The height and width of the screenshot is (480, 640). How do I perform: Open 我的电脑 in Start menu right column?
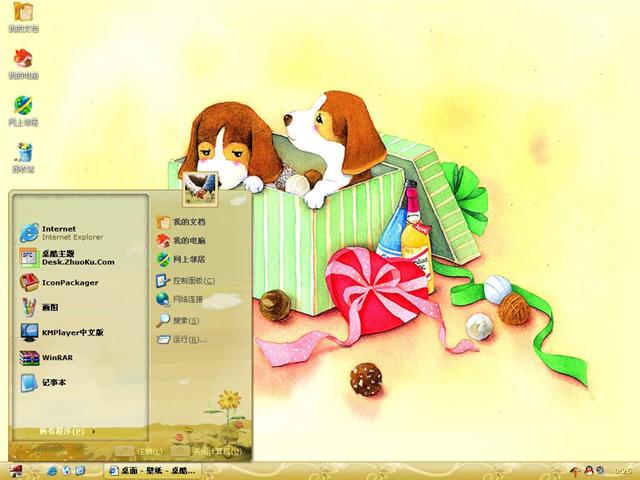click(x=181, y=240)
